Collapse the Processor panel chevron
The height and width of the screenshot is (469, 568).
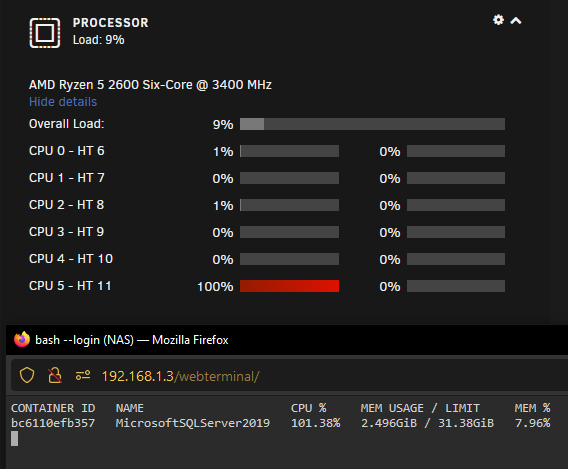pos(516,21)
